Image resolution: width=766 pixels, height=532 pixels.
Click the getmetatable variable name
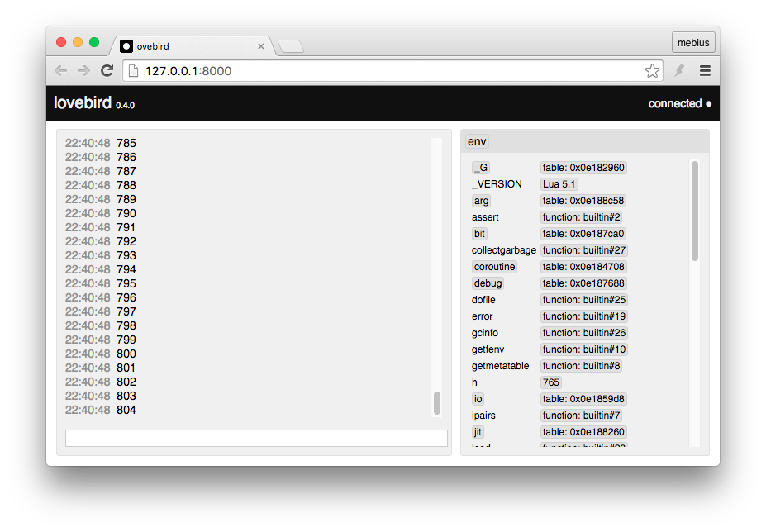(x=500, y=366)
